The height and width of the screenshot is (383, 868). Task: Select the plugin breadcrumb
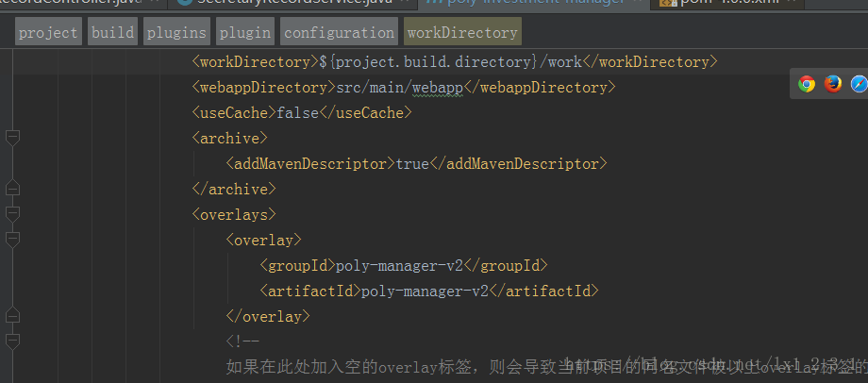(245, 32)
